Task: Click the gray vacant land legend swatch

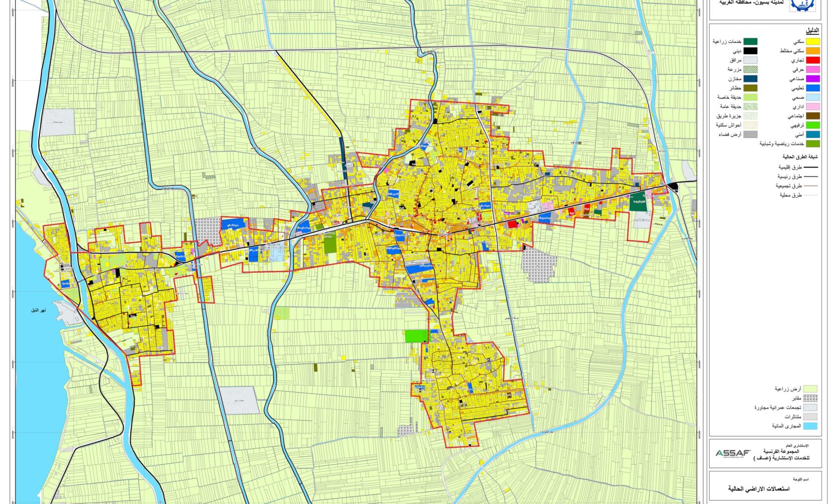Action: (x=750, y=134)
